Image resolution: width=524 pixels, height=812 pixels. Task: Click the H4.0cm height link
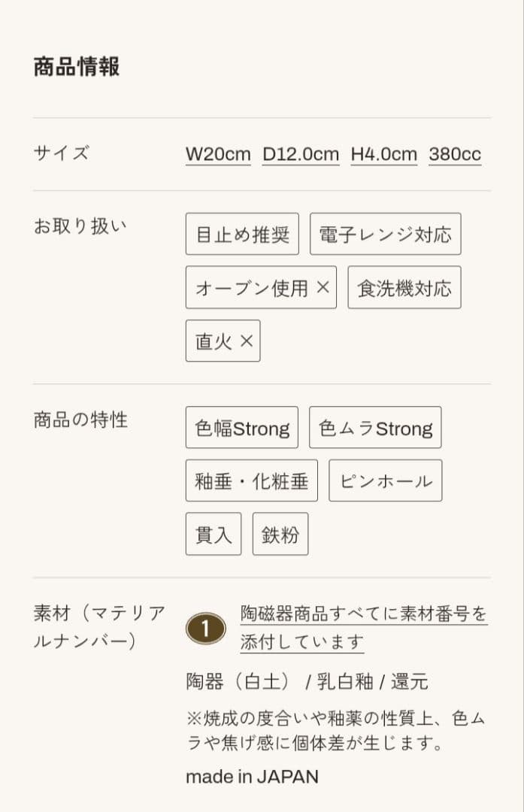(x=383, y=155)
